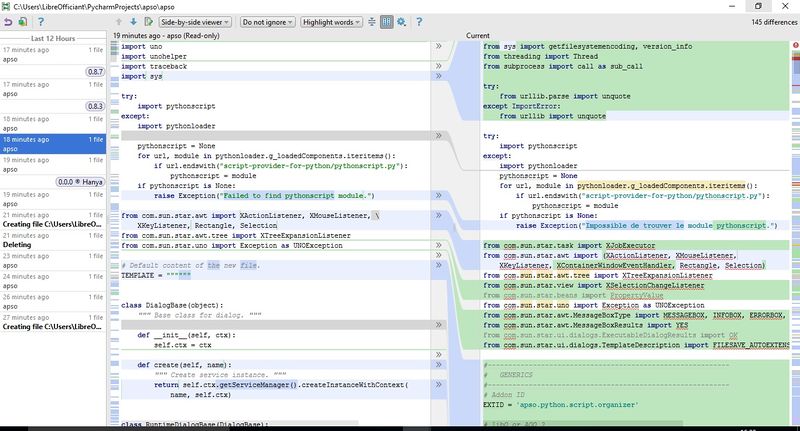Open the Do not ignore dropdown
Screen dimensions: 800x431
pos(267,22)
